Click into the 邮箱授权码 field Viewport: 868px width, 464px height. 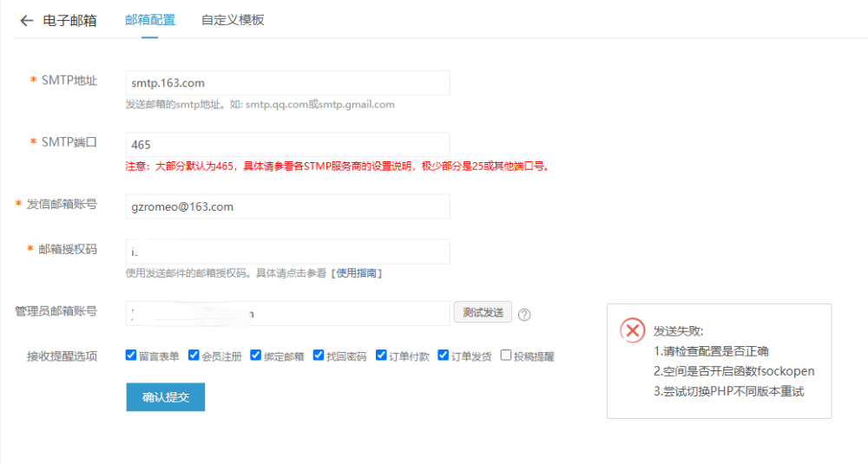click(288, 252)
